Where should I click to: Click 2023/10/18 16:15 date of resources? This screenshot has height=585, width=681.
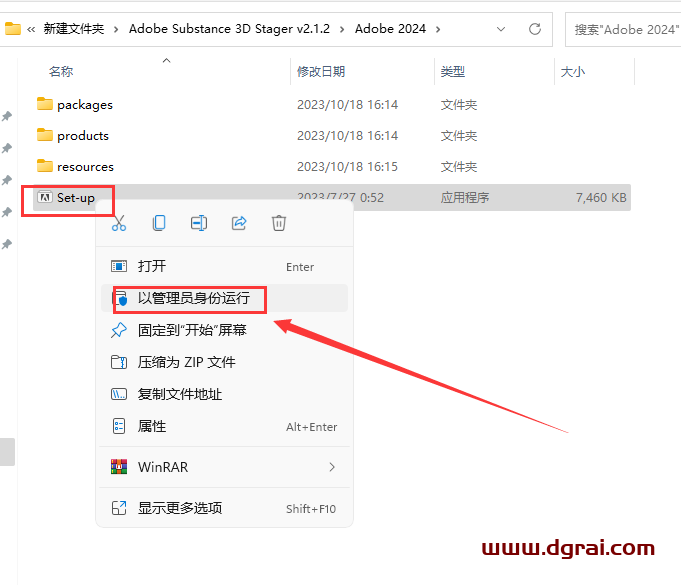tap(347, 167)
